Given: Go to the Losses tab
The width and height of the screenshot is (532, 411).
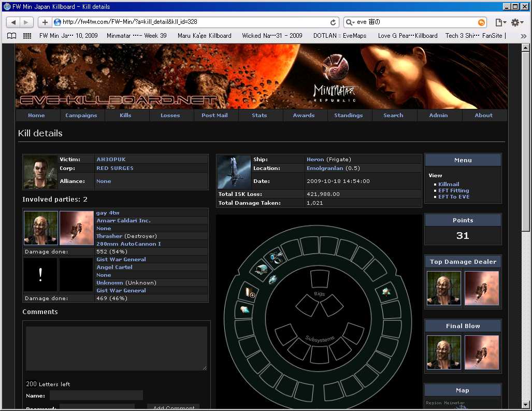Looking at the screenshot, I should point(170,116).
